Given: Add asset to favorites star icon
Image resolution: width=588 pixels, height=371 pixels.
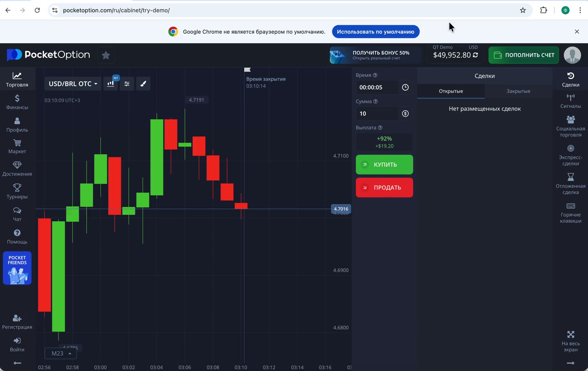Looking at the screenshot, I should coord(106,55).
